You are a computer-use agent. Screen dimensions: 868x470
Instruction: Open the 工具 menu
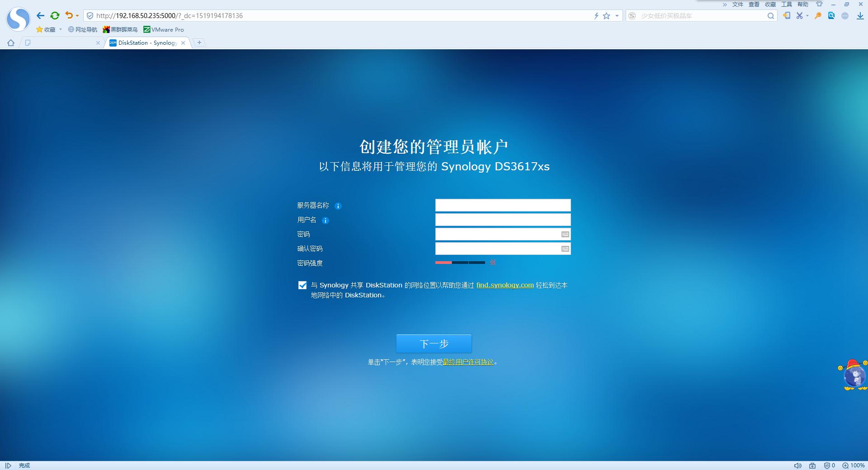coord(786,4)
